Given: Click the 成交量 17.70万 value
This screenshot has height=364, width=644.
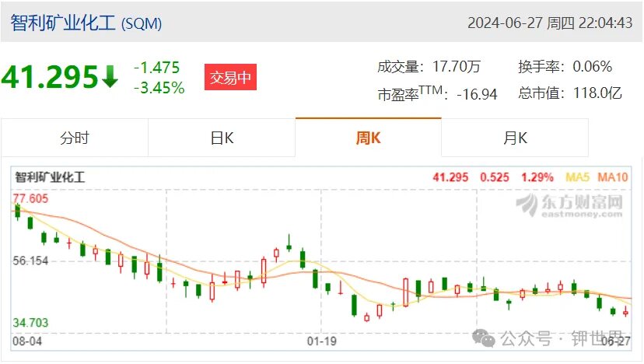Looking at the screenshot, I should [457, 66].
